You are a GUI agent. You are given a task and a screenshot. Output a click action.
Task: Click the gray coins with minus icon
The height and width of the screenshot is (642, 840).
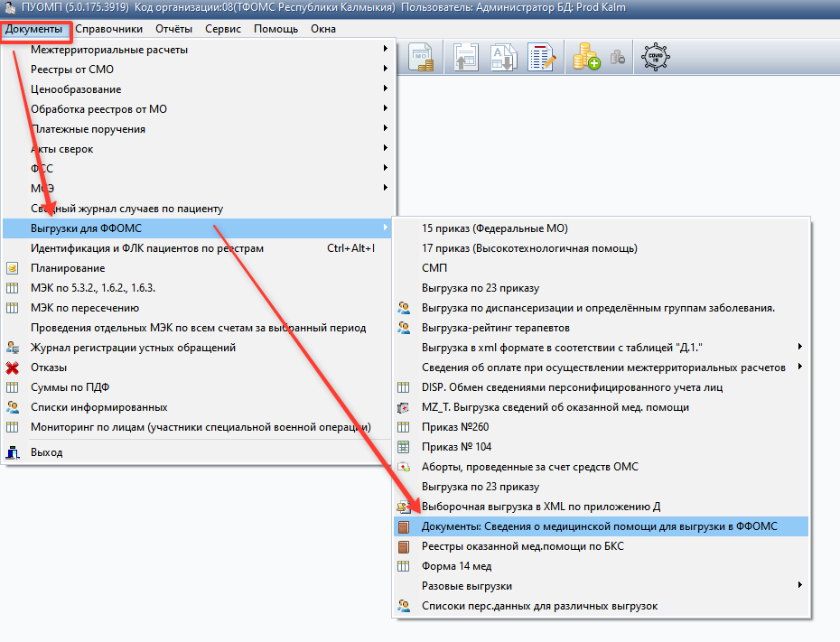pyautogui.click(x=618, y=58)
